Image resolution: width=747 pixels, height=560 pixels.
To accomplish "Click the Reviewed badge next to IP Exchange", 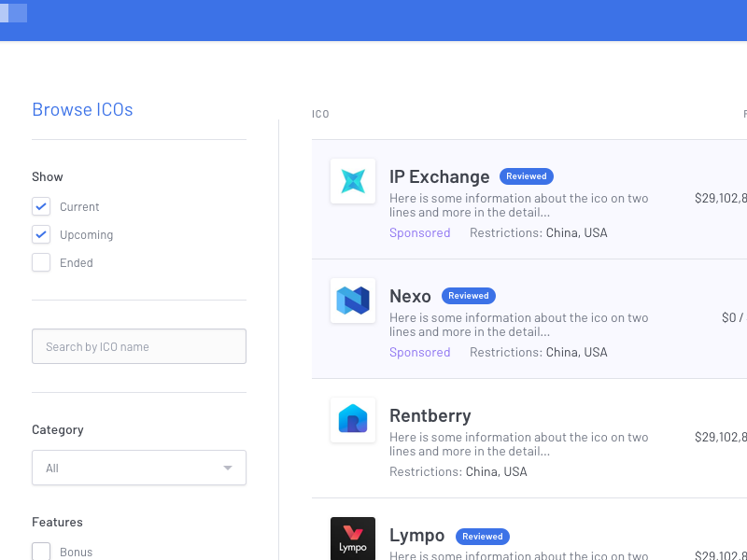I will click(x=527, y=176).
